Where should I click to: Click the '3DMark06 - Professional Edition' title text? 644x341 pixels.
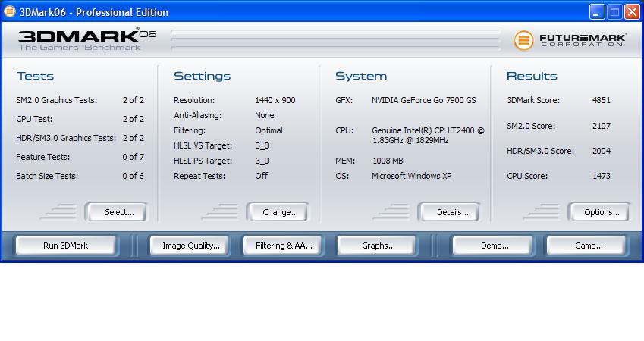click(94, 12)
